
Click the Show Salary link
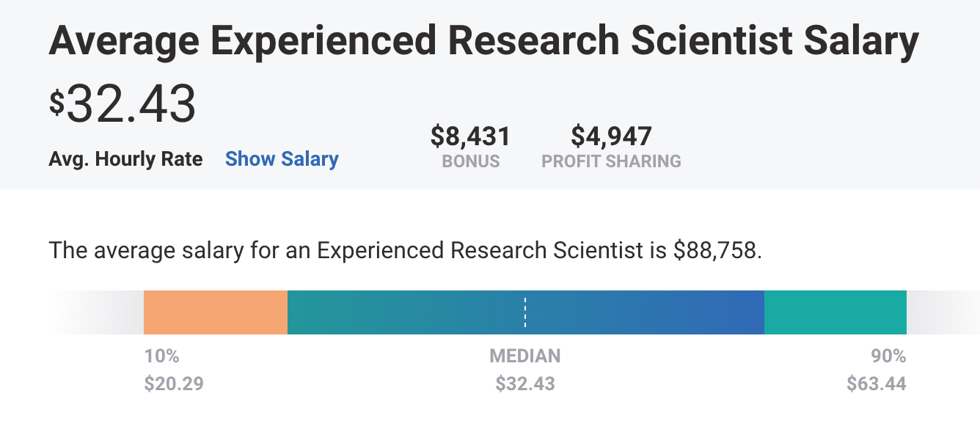click(282, 159)
